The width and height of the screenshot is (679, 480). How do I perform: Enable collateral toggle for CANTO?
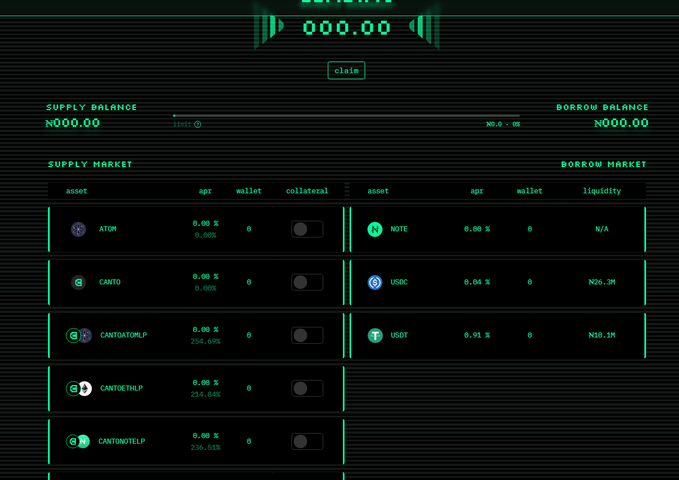(307, 282)
